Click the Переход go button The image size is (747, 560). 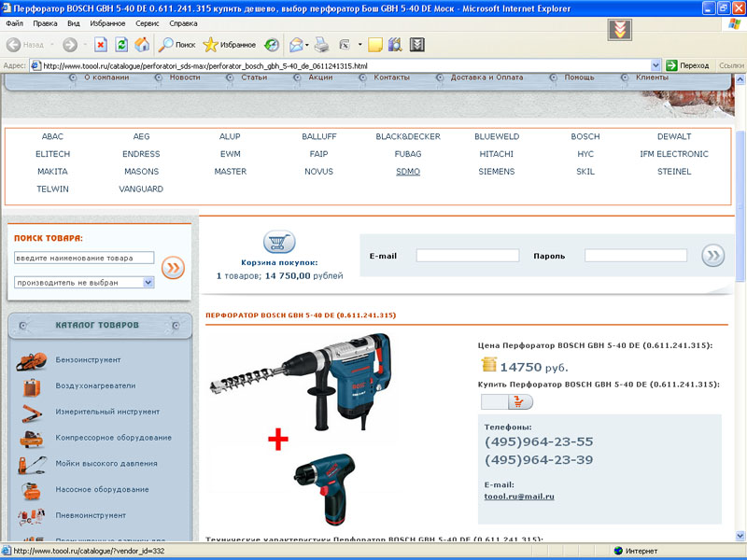tap(687, 65)
